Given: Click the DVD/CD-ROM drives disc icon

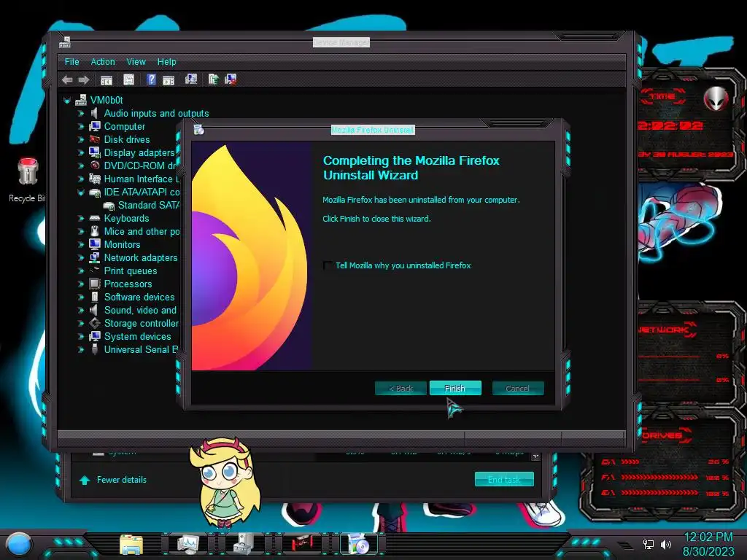Looking at the screenshot, I should (x=95, y=166).
